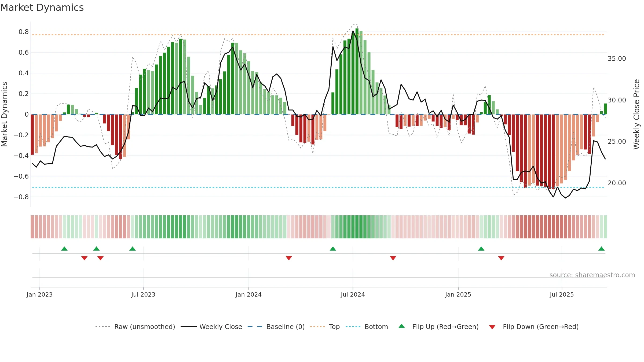Viewport: 644px width, 362px height.
Task: Click the 25.00 price axis label
Action: [617, 142]
